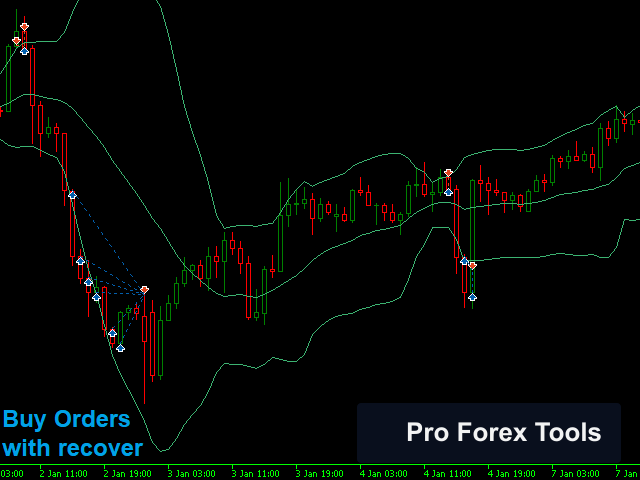Select the '3 Jan 03:00' time label
Screen dimensions: 640x480
pyautogui.click(x=192, y=474)
